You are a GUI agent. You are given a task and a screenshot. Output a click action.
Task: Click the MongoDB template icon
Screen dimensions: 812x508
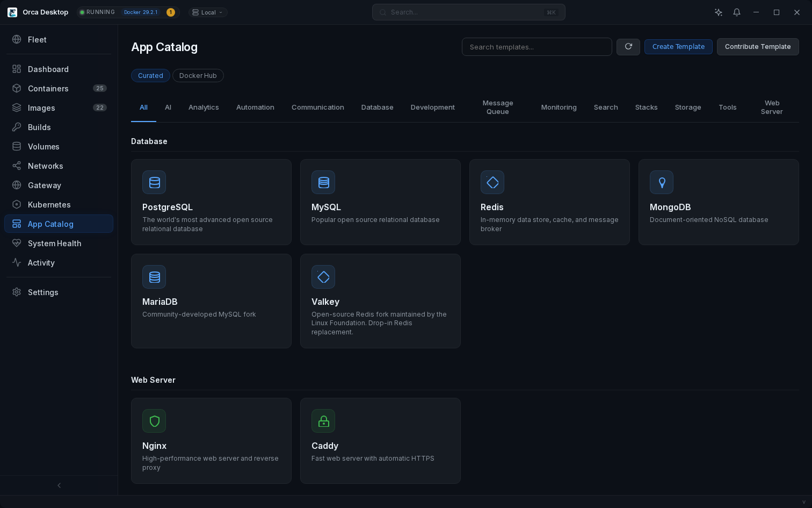click(x=662, y=182)
